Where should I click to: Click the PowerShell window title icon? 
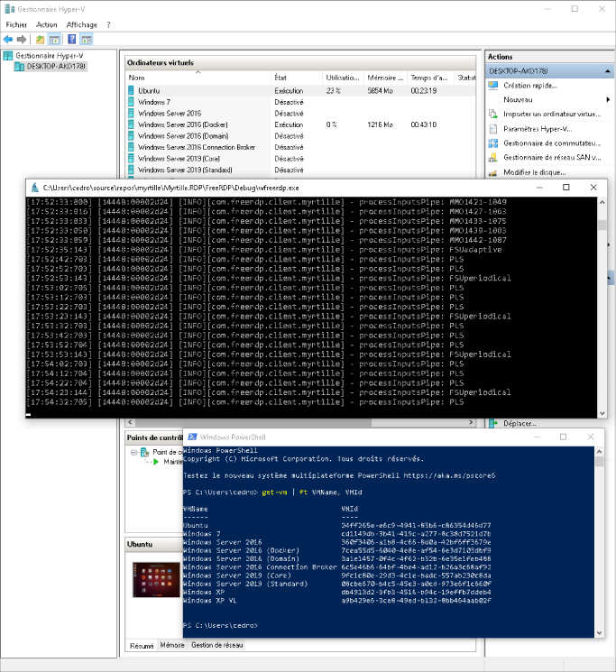coord(192,437)
